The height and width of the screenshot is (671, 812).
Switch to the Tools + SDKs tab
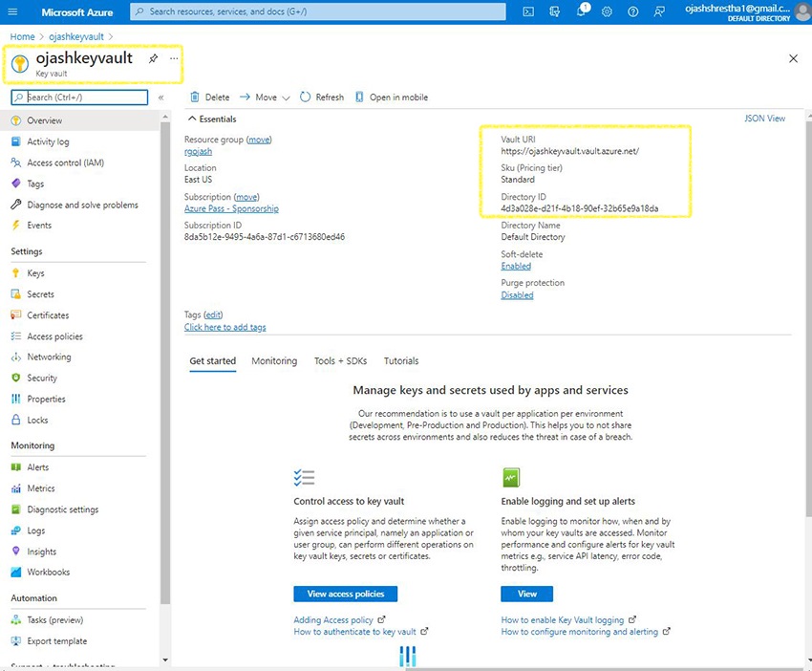pyautogui.click(x=340, y=361)
